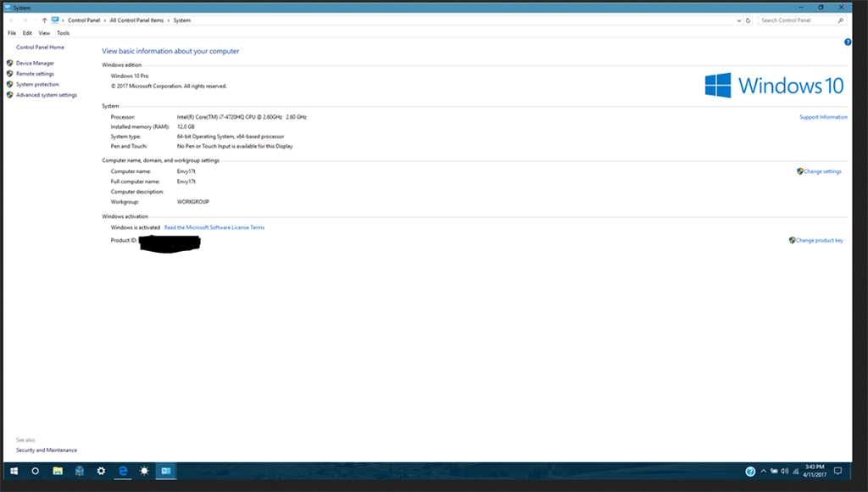Screen dimensions: 868x492
Task: Expand the address bar history dropdown
Action: pos(738,20)
